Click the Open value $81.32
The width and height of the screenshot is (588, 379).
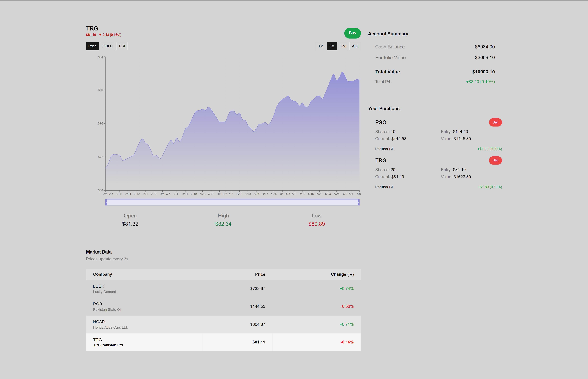130,224
